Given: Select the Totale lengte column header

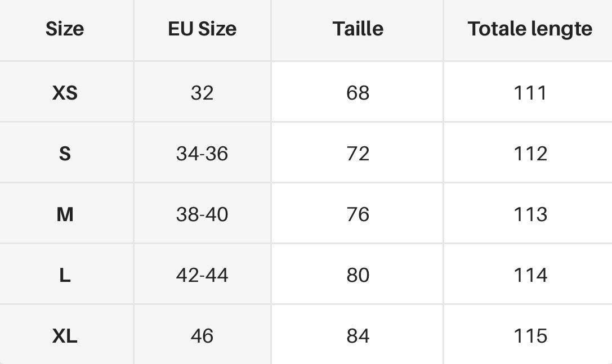Looking at the screenshot, I should (x=530, y=29).
